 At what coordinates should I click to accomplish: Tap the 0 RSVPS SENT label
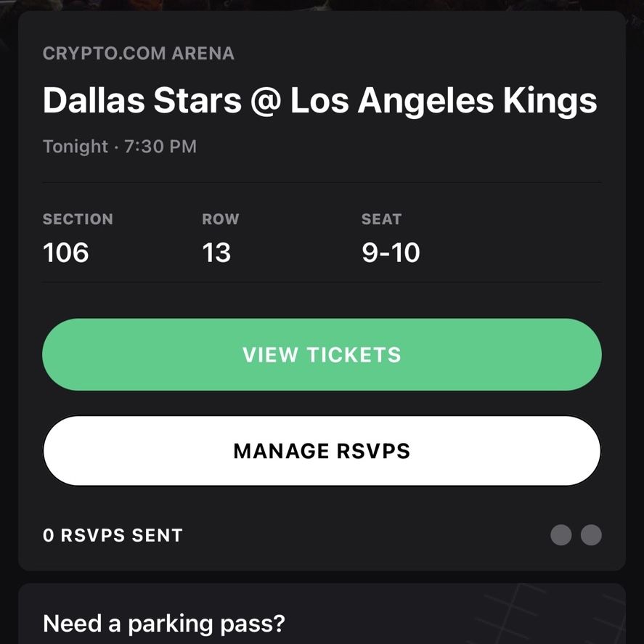113,535
